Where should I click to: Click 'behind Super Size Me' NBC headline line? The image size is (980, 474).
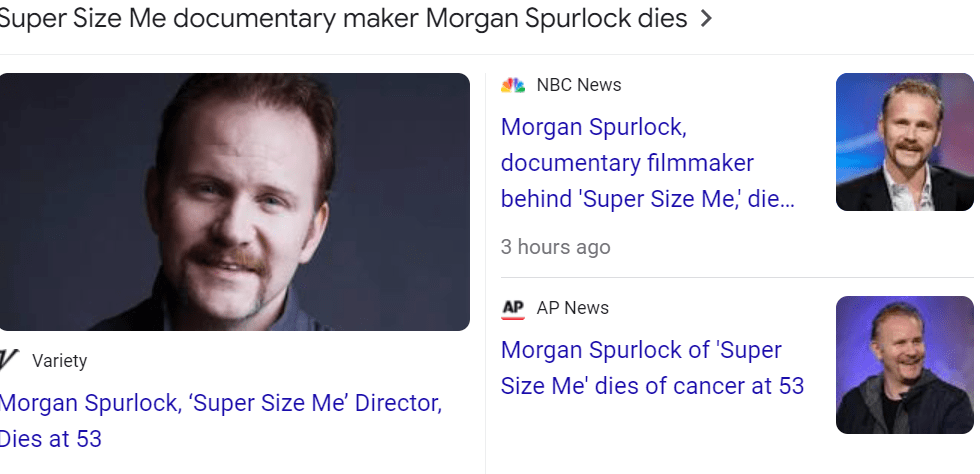click(648, 198)
